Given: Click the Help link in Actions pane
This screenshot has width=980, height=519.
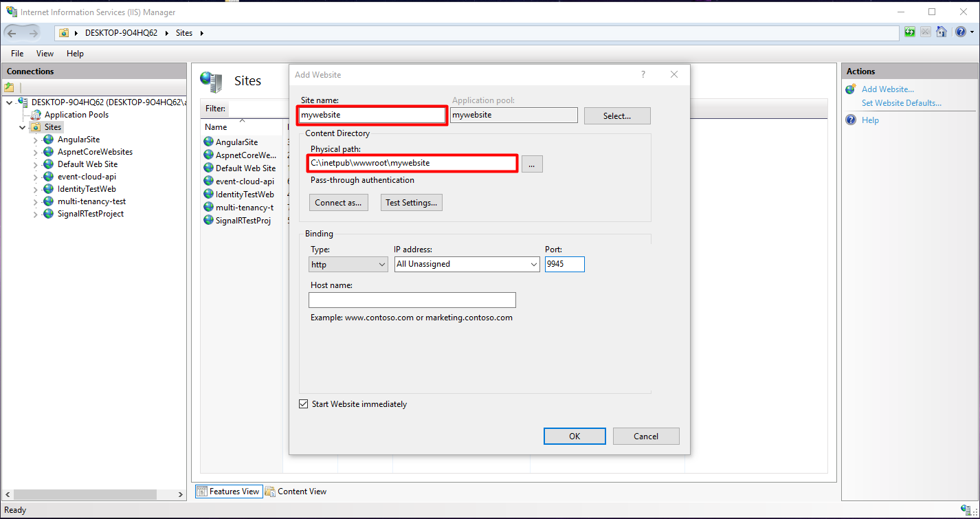Looking at the screenshot, I should click(x=870, y=120).
